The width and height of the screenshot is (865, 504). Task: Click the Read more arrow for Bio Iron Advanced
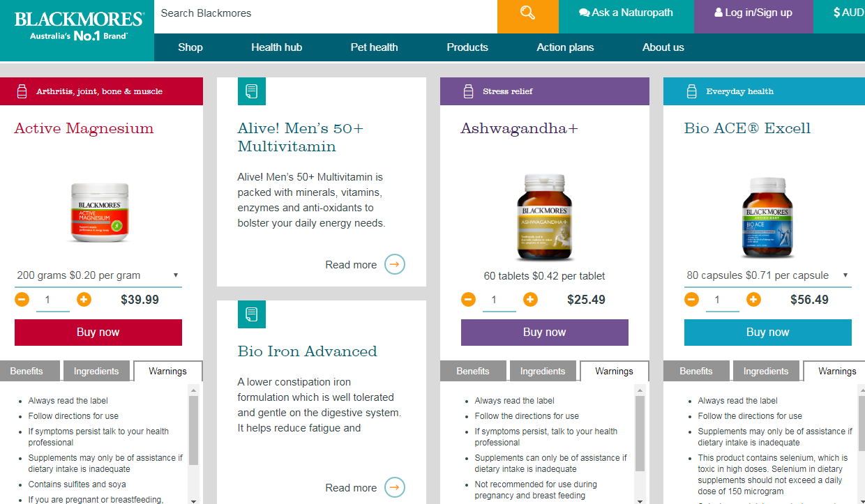pyautogui.click(x=395, y=487)
